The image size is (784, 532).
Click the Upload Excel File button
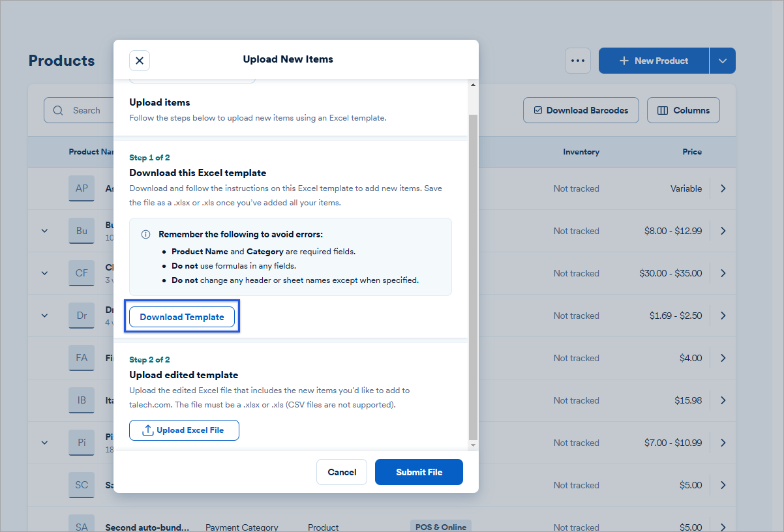[x=184, y=430]
